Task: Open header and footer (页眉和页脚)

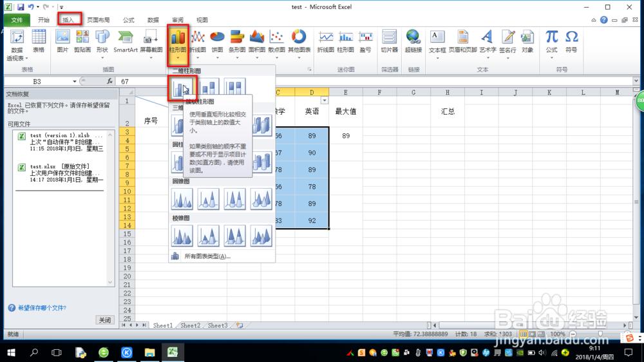Action: pos(463,41)
